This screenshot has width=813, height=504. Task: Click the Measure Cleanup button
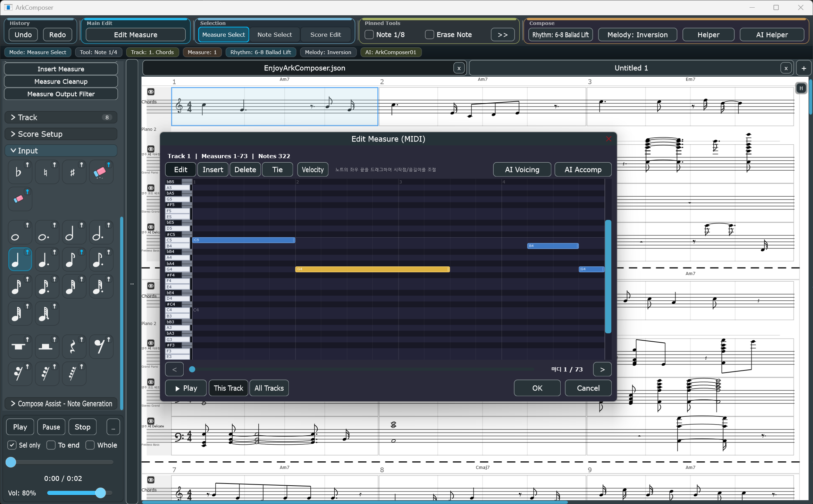[x=61, y=82]
